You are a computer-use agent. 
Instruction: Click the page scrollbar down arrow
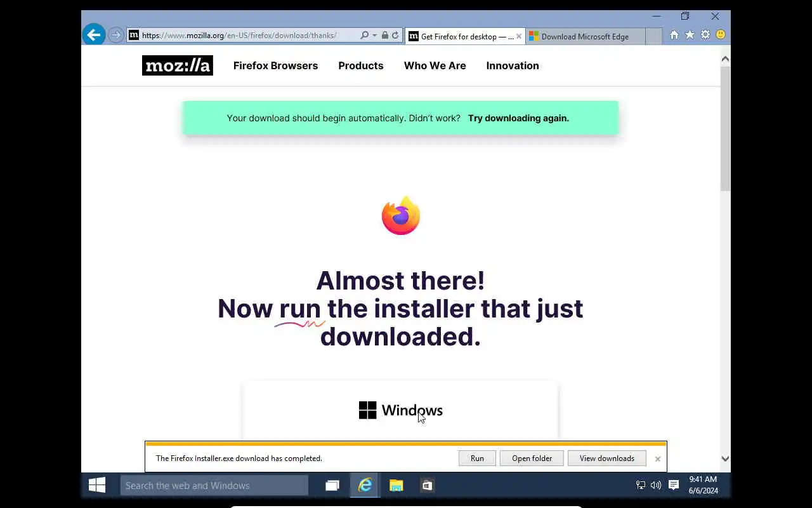725,458
